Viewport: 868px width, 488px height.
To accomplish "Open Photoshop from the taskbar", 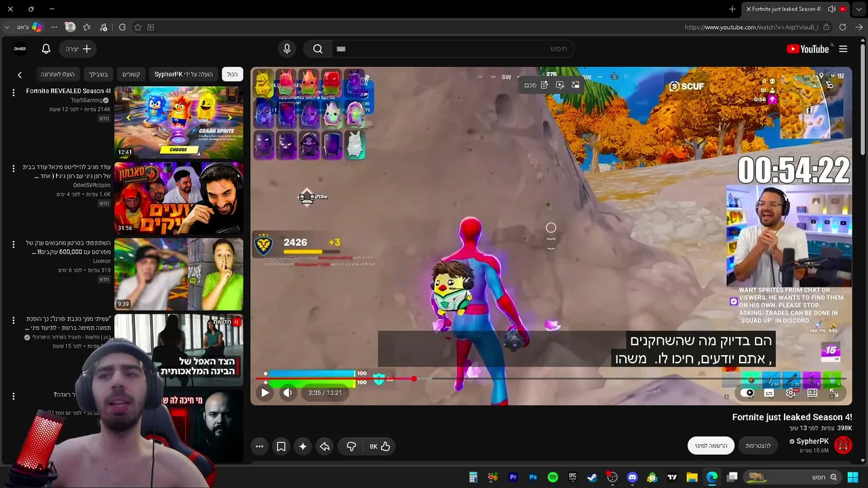I will (x=533, y=477).
